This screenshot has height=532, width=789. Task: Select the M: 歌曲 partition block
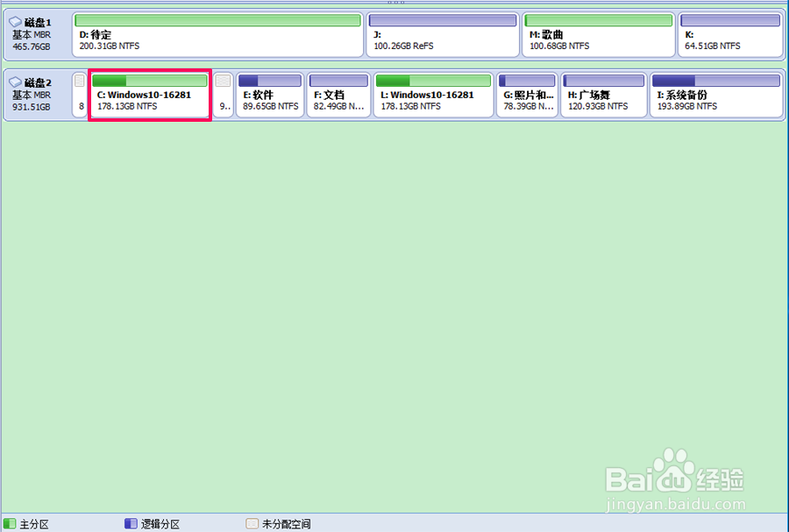coord(598,35)
